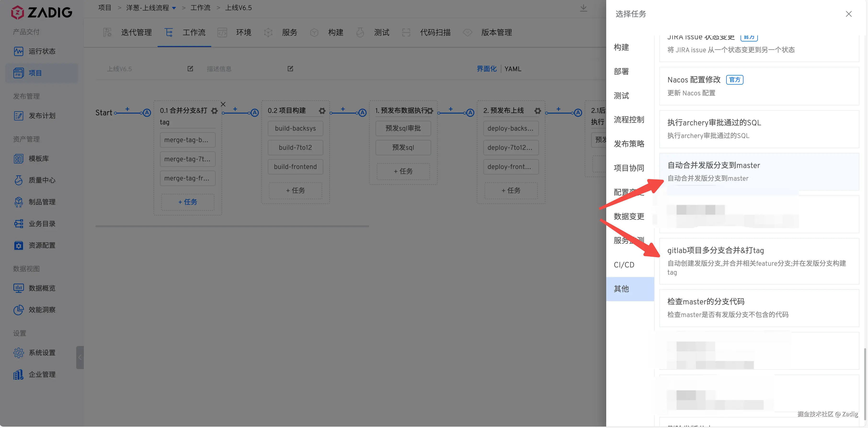Click edit icon next to 上线V6.5 name
This screenshot has width=868, height=428.
click(x=190, y=69)
